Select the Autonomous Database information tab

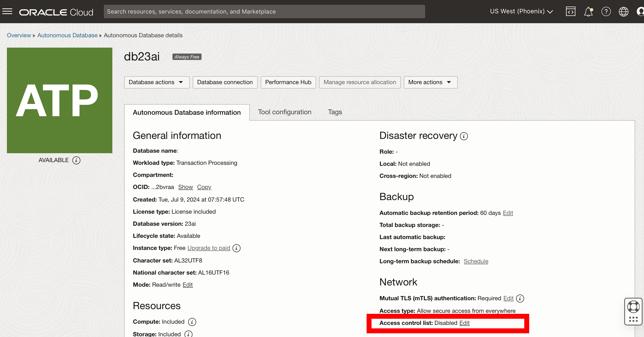coord(187,112)
